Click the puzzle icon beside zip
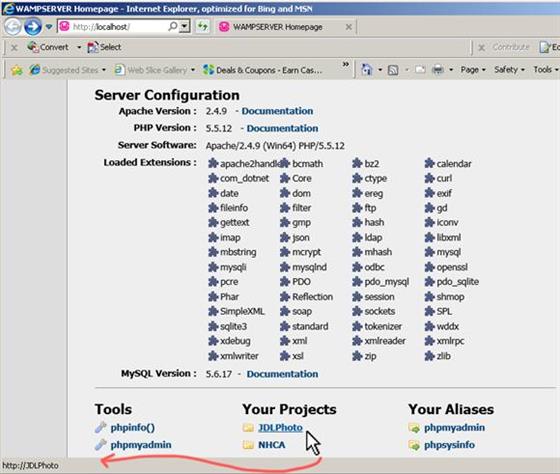The width and height of the screenshot is (560, 474). tap(357, 356)
